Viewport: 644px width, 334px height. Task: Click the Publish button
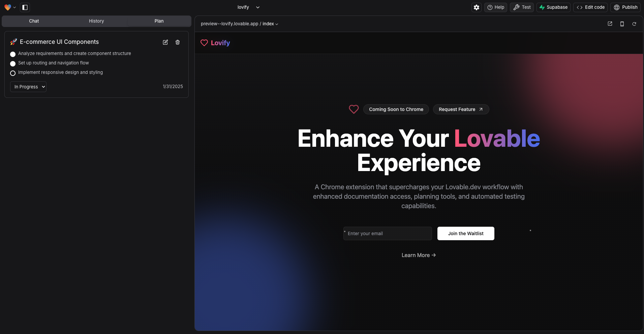click(x=626, y=7)
